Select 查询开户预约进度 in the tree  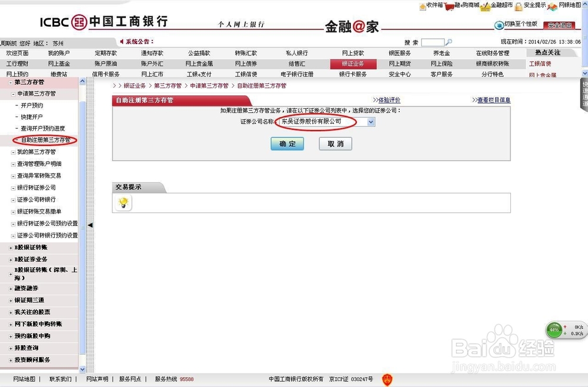pyautogui.click(x=43, y=128)
